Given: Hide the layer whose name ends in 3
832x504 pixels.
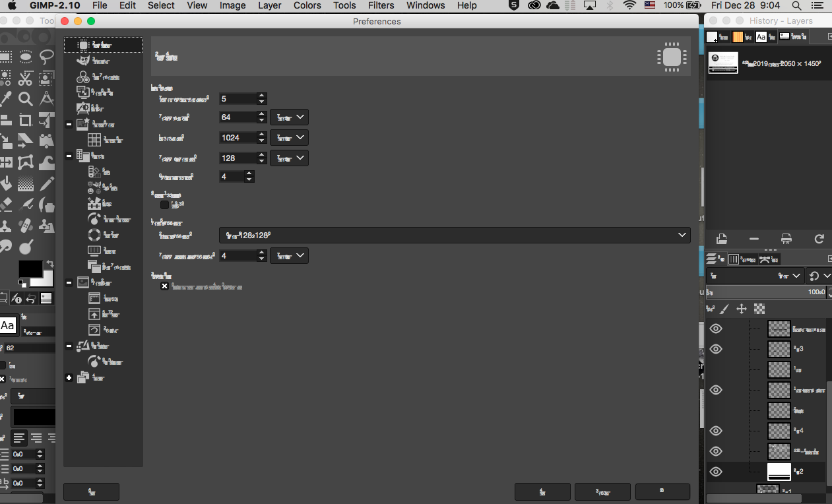Looking at the screenshot, I should pyautogui.click(x=716, y=349).
